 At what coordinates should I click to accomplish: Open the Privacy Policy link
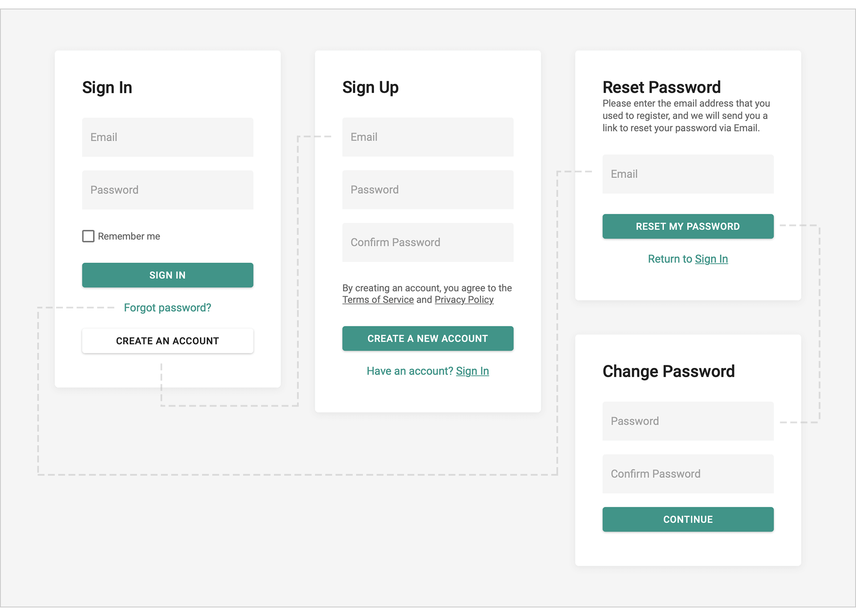pyautogui.click(x=464, y=299)
